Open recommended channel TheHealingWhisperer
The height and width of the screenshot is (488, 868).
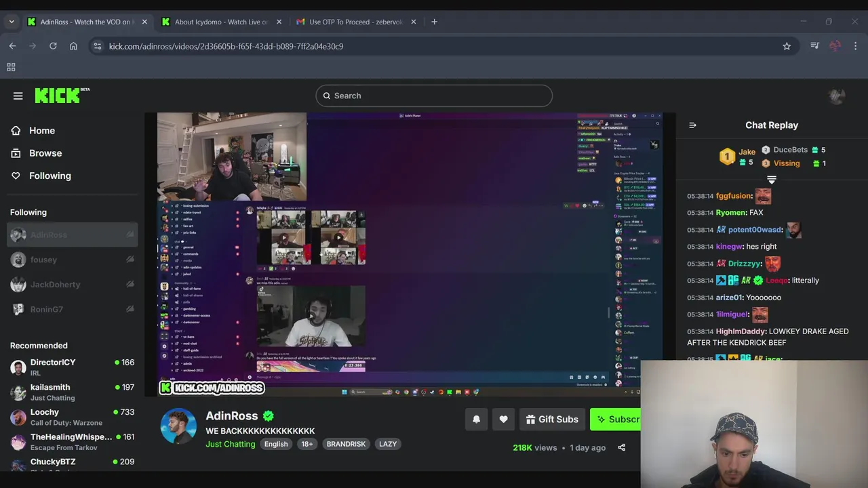pos(72,442)
